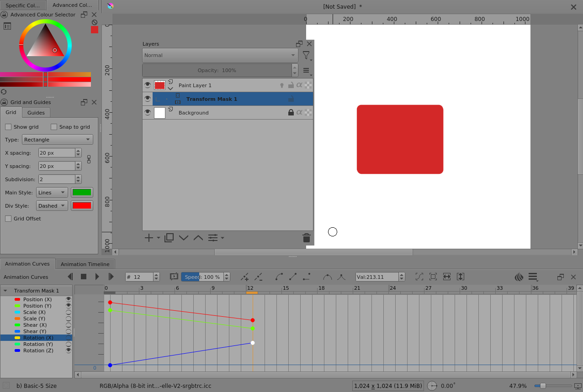
Task: Click the add keyframe icon in Animation Curves
Action: 245,277
